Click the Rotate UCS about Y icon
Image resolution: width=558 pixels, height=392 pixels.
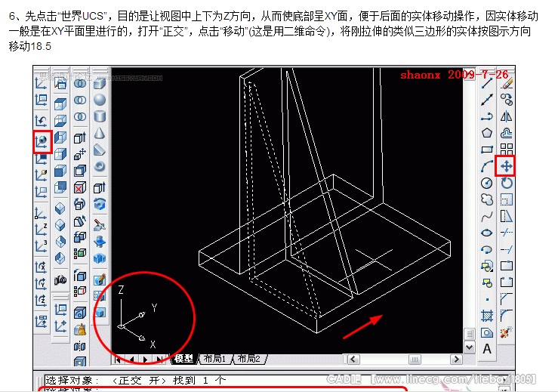41,284
